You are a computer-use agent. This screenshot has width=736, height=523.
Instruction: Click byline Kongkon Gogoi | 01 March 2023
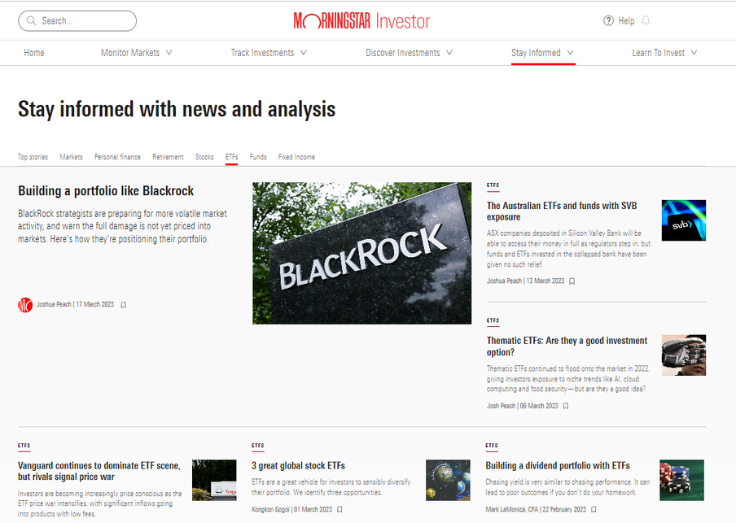pos(291,509)
